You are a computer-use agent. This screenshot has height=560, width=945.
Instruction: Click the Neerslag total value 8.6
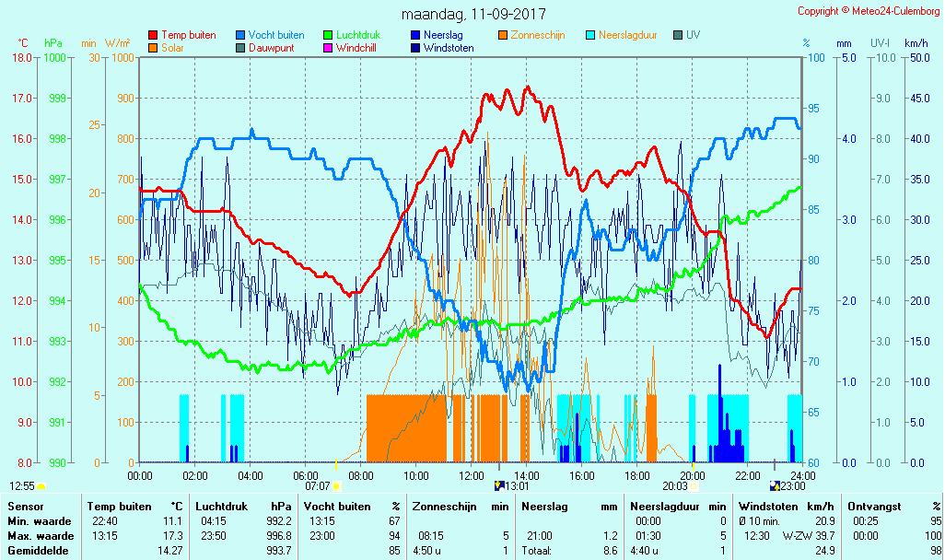[x=611, y=551]
